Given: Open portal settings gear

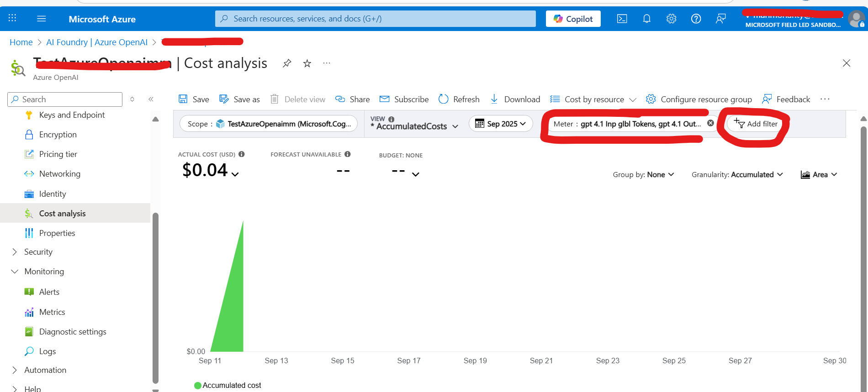Looking at the screenshot, I should (671, 19).
